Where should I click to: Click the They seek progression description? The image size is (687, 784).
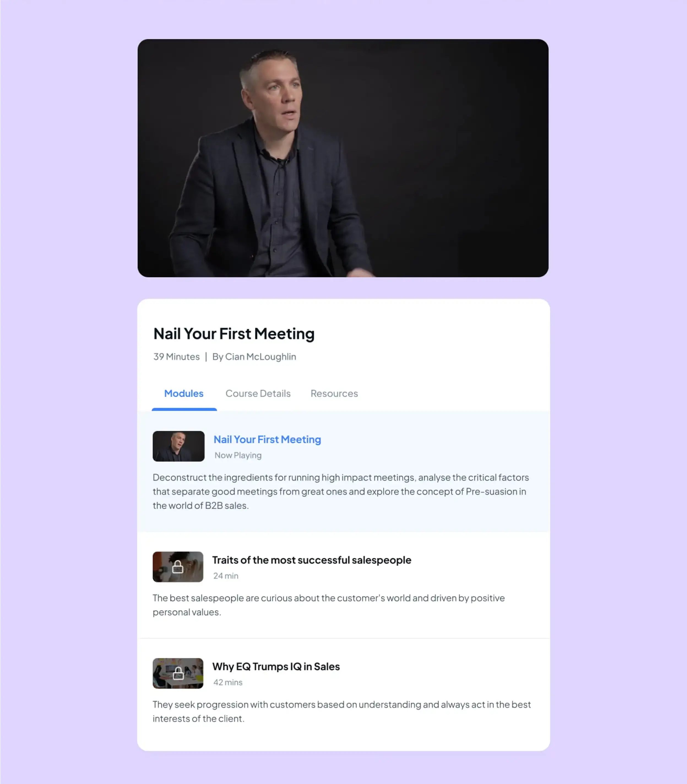(x=342, y=712)
